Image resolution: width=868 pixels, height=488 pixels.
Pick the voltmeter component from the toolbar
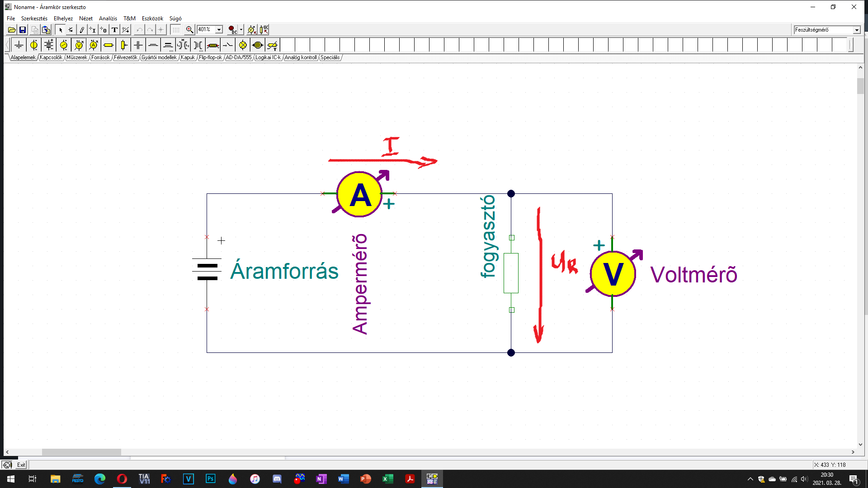click(79, 45)
